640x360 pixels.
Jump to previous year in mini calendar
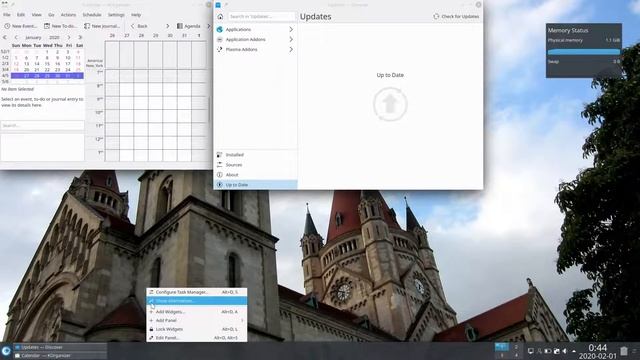5,37
